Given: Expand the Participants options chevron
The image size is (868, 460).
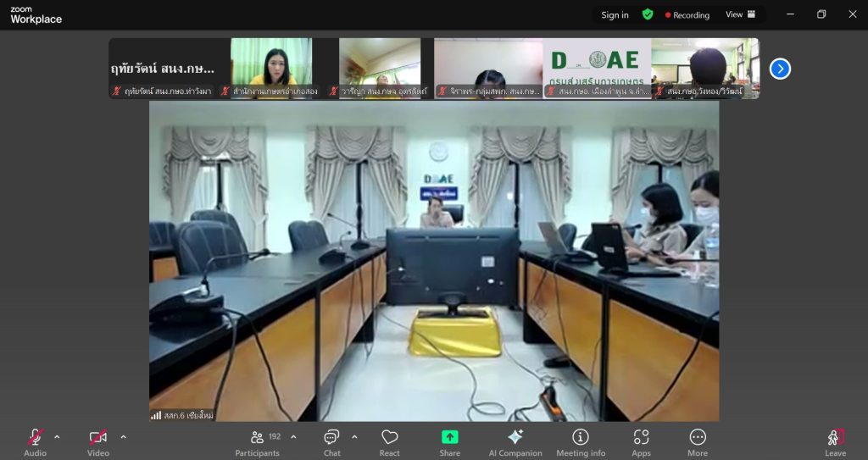Looking at the screenshot, I should click(293, 437).
